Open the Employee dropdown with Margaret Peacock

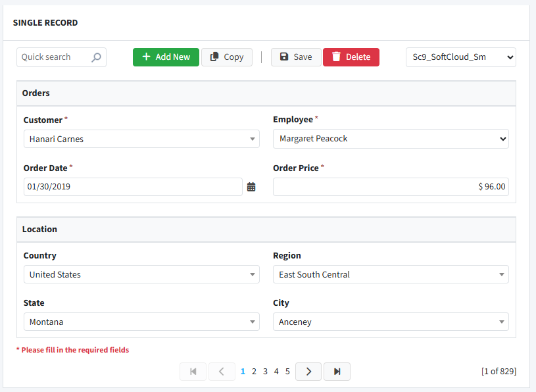pos(391,139)
